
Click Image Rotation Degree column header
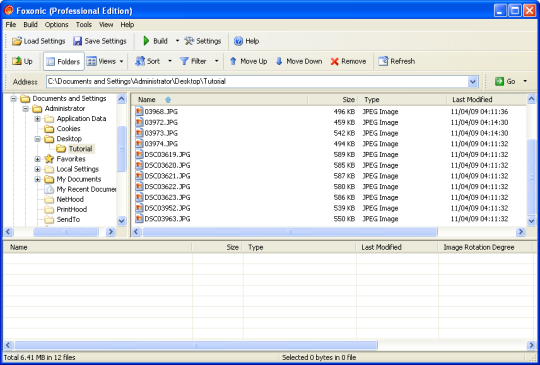point(485,247)
